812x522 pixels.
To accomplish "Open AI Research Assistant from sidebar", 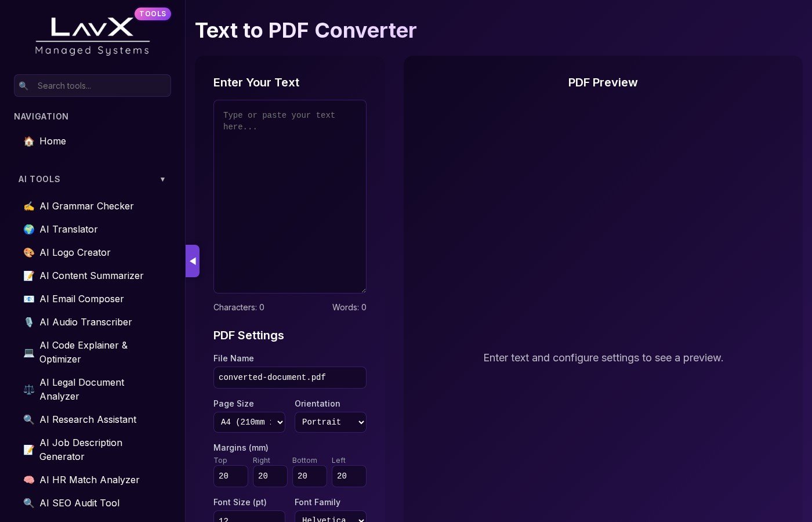I will tap(88, 420).
